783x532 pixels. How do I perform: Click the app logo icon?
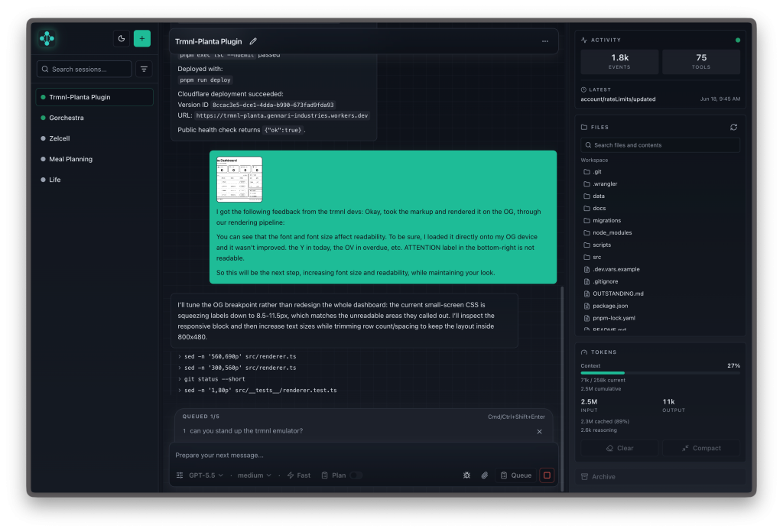click(x=47, y=38)
